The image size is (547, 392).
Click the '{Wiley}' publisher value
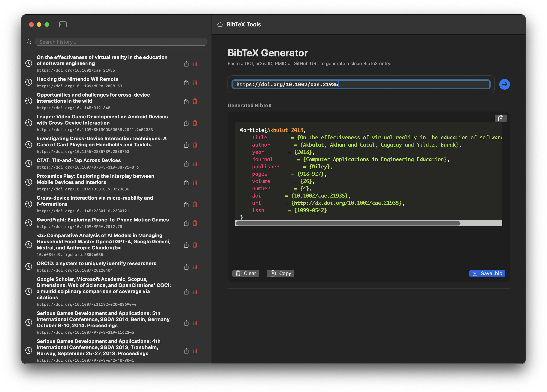pos(319,167)
